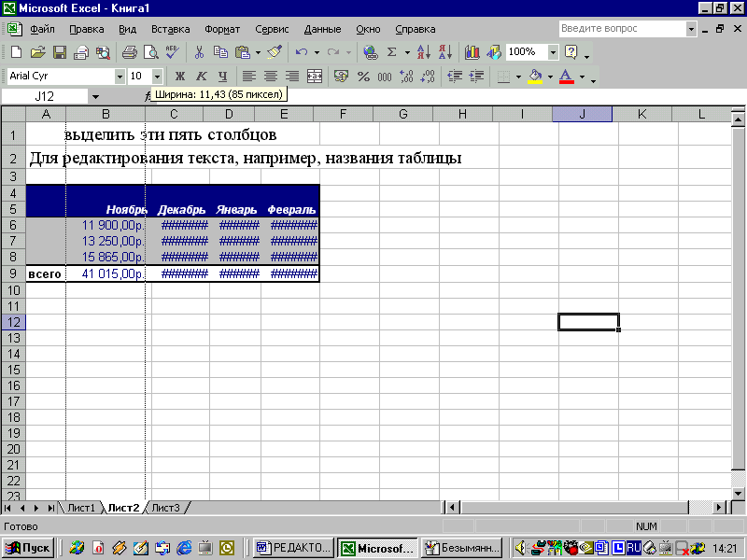Toggle align left
Viewport: 747px width, 560px height.
249,77
